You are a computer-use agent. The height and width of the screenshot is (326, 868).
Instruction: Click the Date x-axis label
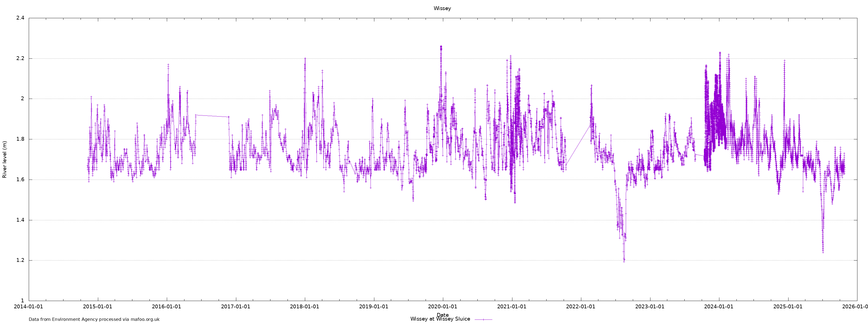(442, 315)
